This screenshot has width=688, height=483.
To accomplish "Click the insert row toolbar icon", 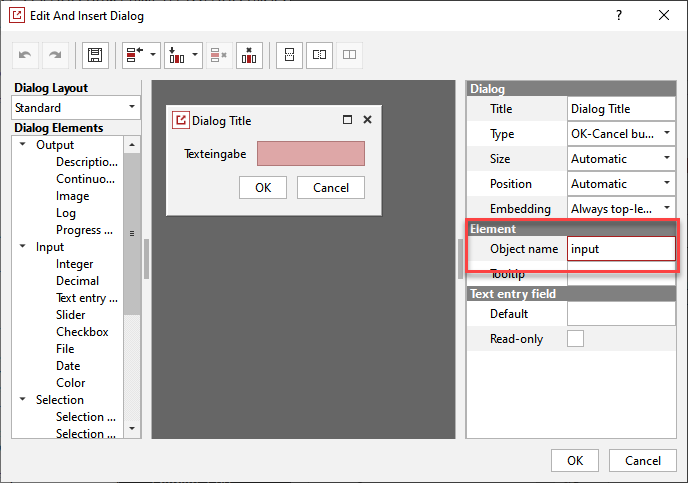I will point(133,55).
